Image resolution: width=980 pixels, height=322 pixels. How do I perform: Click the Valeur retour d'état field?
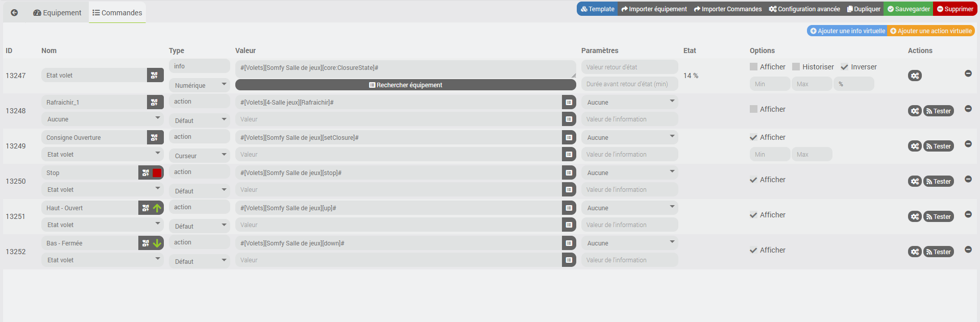(x=629, y=67)
